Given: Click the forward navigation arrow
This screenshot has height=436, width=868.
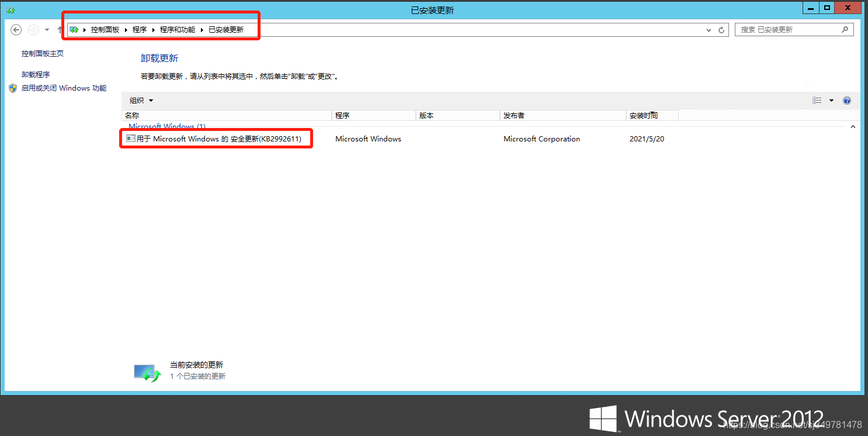Looking at the screenshot, I should (33, 30).
